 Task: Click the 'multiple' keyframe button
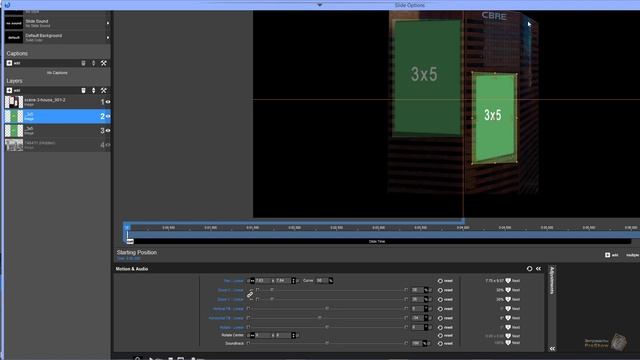[x=632, y=255]
